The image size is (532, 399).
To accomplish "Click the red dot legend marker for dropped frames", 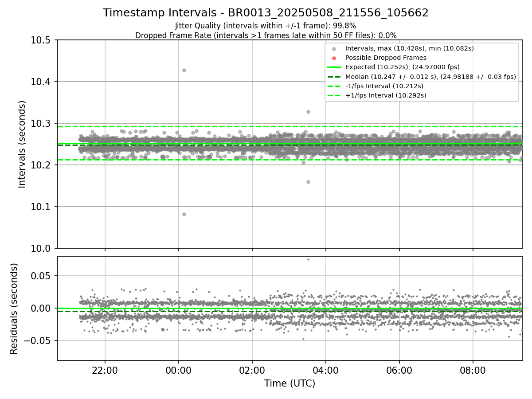I will point(334,58).
